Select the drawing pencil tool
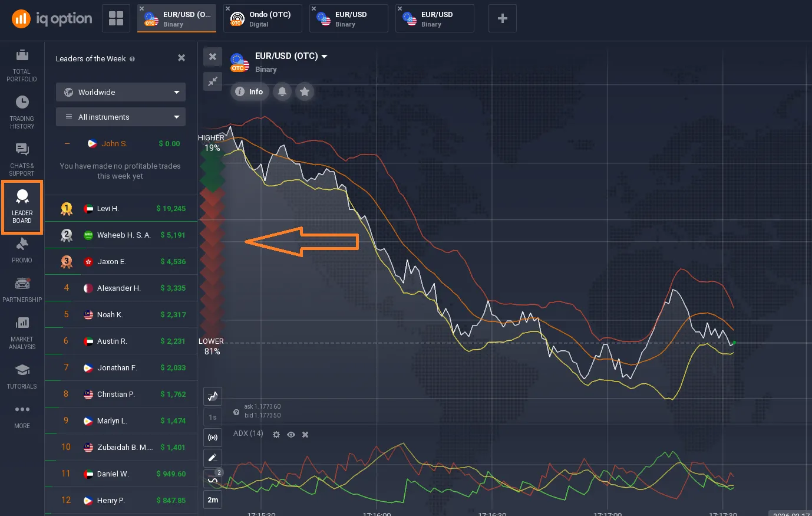 pos(213,458)
